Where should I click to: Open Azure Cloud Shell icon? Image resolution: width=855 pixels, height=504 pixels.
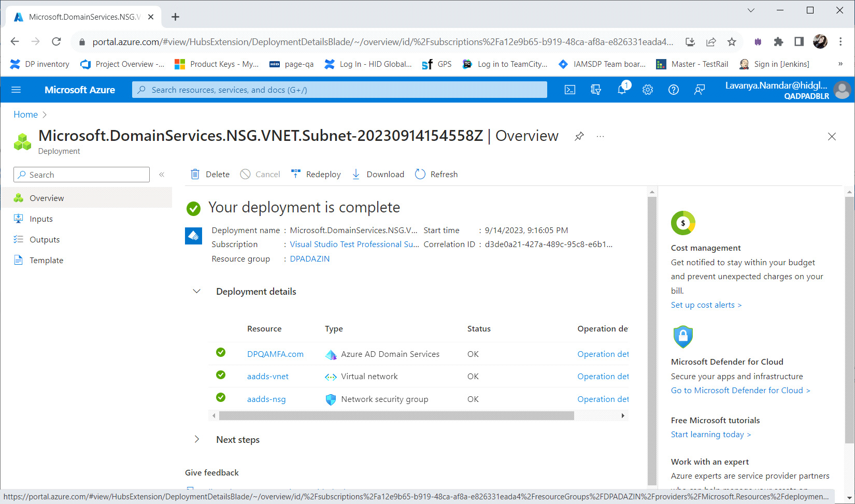[569, 90]
